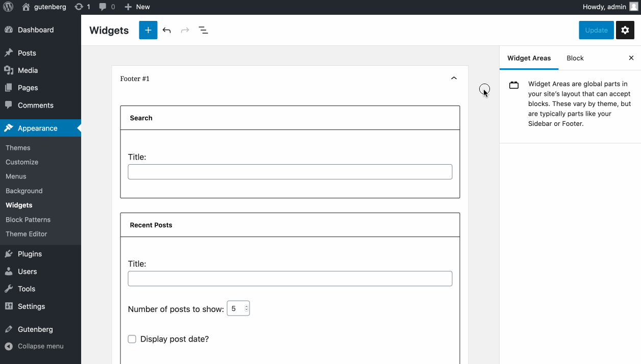The image size is (641, 364).
Task: Switch to the Widget Areas tab
Action: (x=529, y=58)
